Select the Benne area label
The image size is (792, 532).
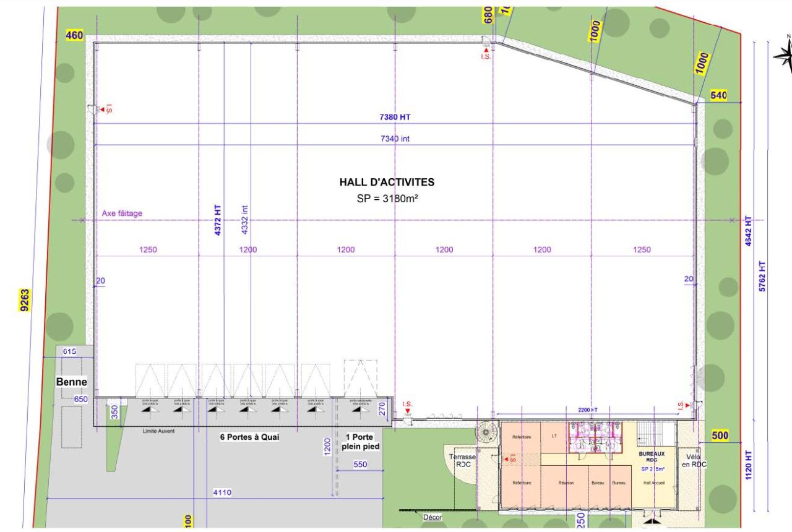click(71, 382)
